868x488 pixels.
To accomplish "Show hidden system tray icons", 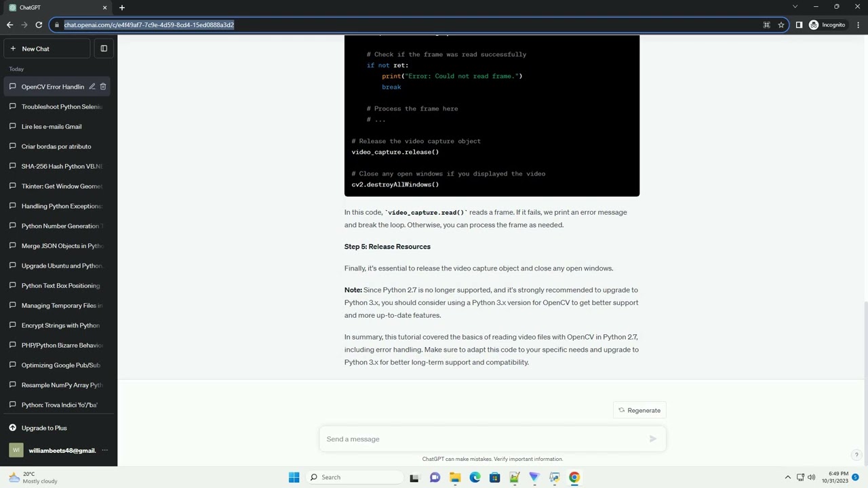I will click(787, 477).
